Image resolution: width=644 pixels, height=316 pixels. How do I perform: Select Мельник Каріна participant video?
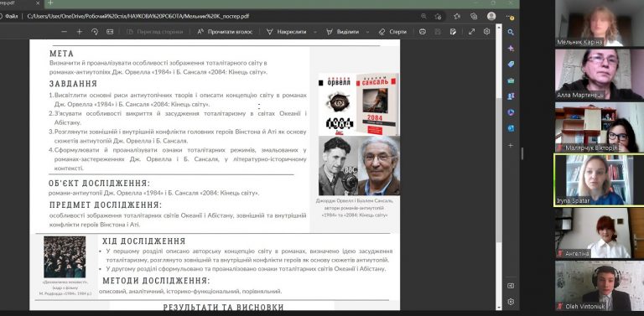point(600,23)
